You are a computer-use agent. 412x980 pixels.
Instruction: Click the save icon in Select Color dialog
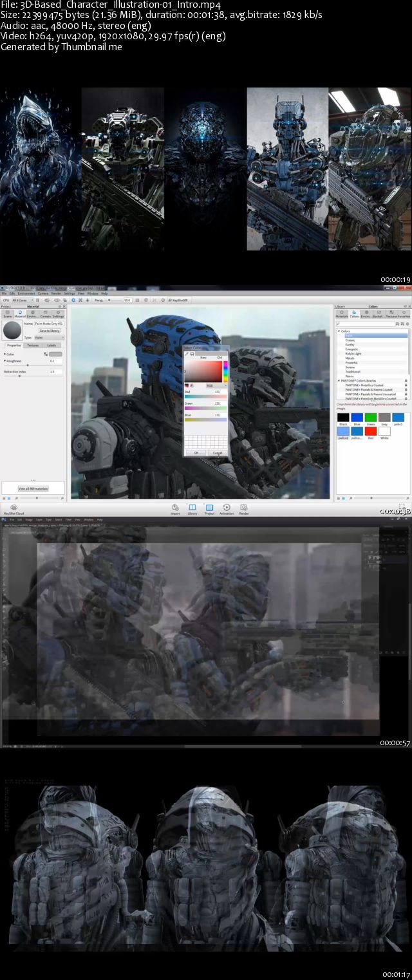pos(192,353)
